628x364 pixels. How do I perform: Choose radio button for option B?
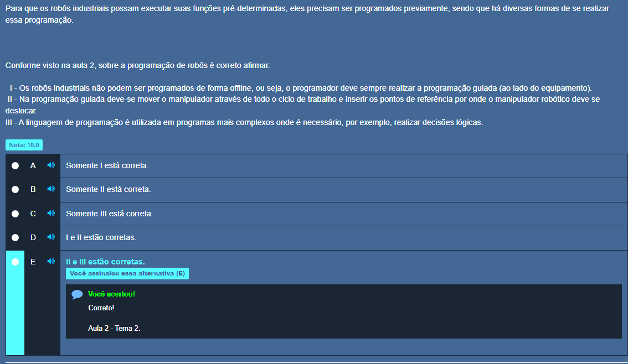click(x=16, y=189)
